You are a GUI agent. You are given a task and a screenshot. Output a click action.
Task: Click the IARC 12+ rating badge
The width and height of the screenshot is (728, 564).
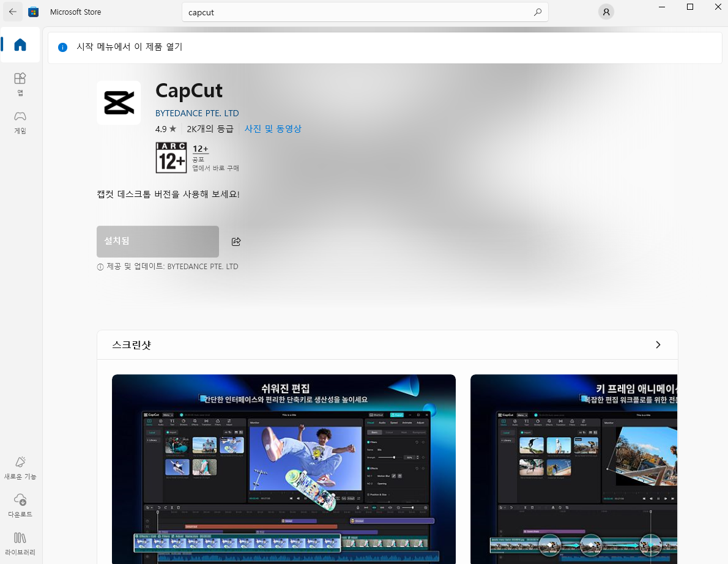(x=171, y=158)
